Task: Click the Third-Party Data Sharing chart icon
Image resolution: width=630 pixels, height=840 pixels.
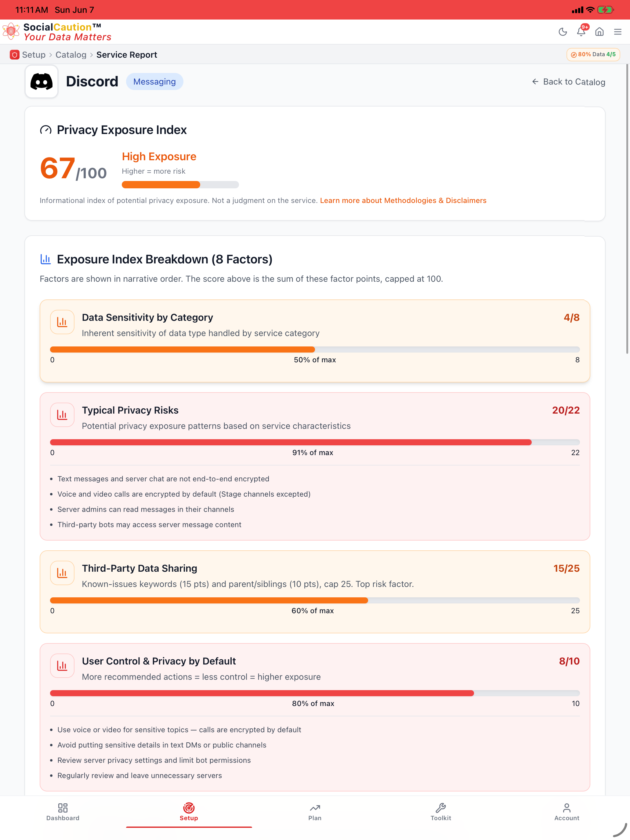Action: (62, 573)
